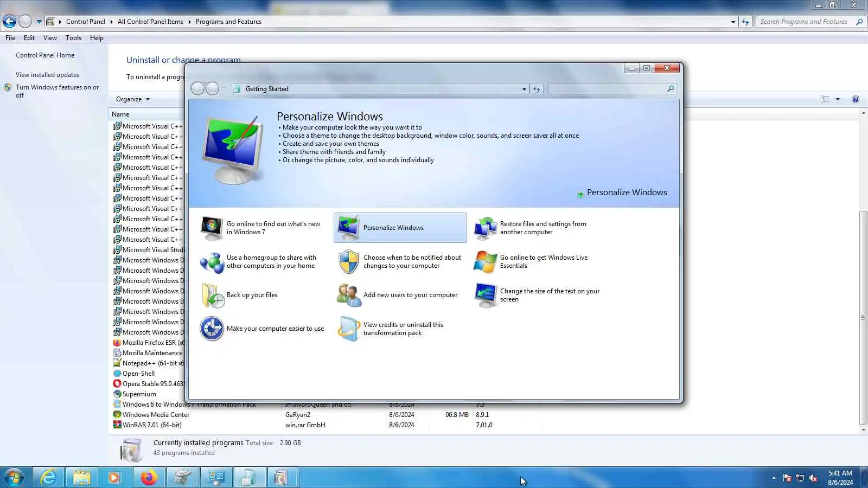Screen dimensions: 868x488
Task: Change the view with the view icon button
Action: (825, 99)
